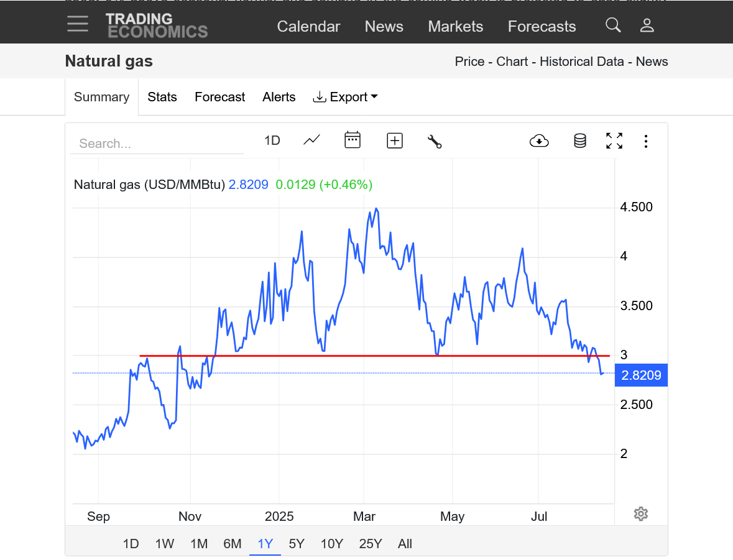Open the three-dot chart options menu
Image resolution: width=733 pixels, height=560 pixels.
(646, 141)
